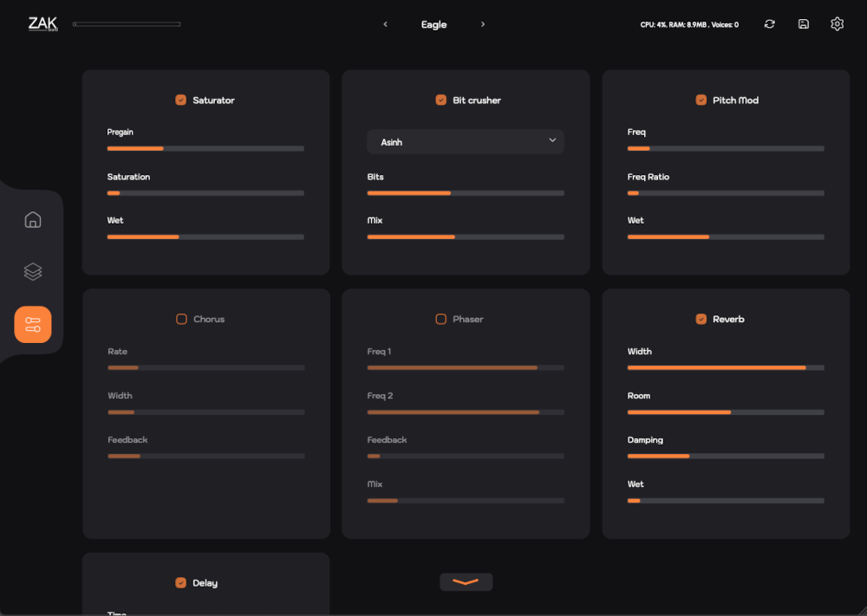The height and width of the screenshot is (616, 867).
Task: Enable the Chorus effect checkbox
Action: coord(181,319)
